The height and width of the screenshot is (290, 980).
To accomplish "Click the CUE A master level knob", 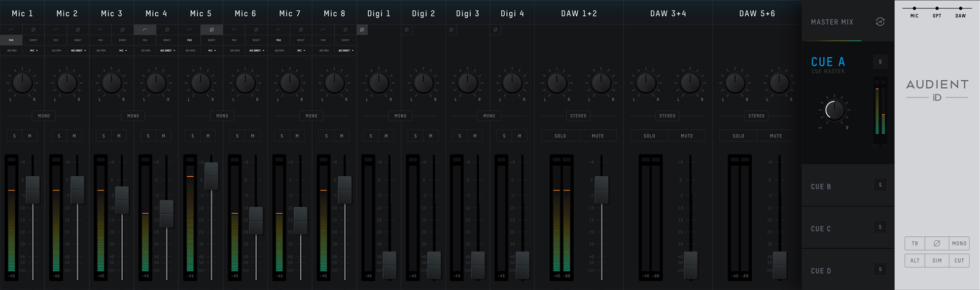I will tap(834, 110).
